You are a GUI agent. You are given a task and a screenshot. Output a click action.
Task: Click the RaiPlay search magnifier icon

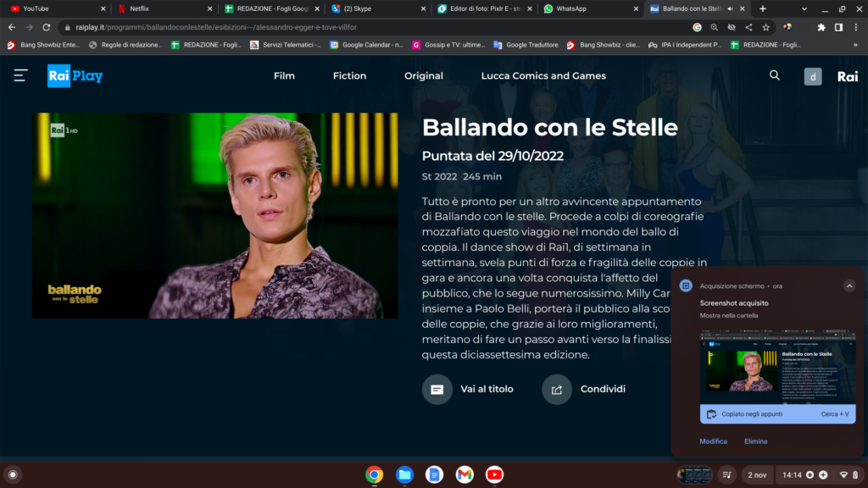(x=774, y=75)
